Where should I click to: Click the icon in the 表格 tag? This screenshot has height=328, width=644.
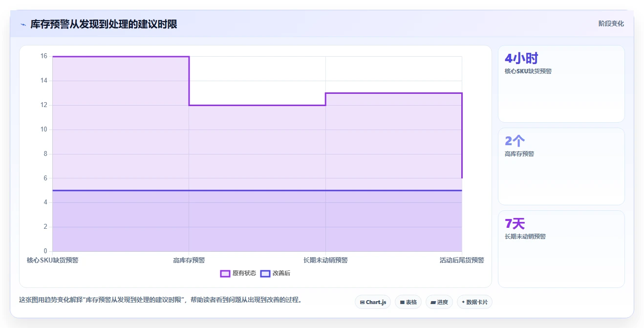pos(402,303)
